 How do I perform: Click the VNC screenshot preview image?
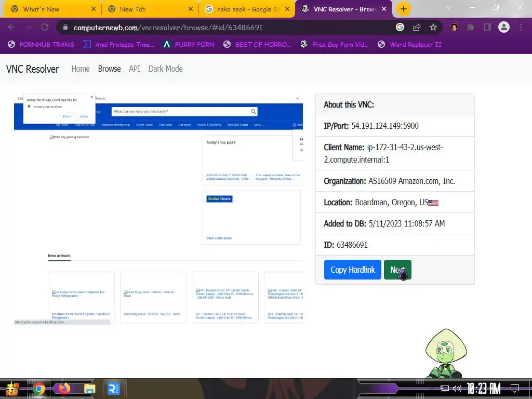158,209
